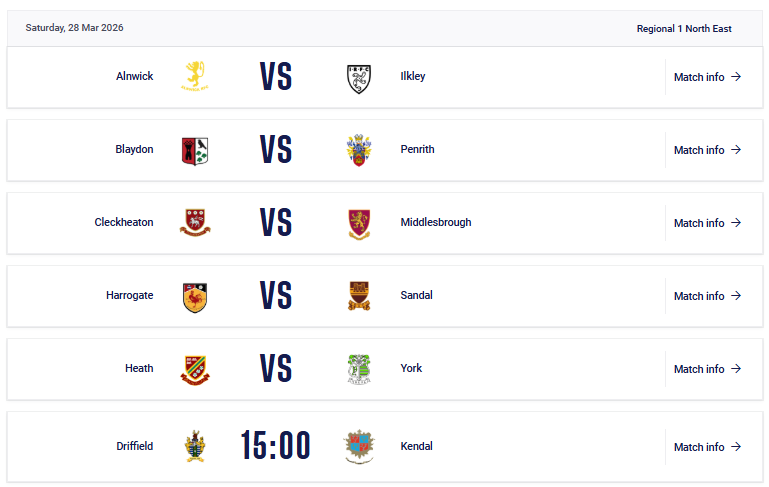The width and height of the screenshot is (769, 487).
Task: Click the York club crest
Action: pyautogui.click(x=359, y=369)
